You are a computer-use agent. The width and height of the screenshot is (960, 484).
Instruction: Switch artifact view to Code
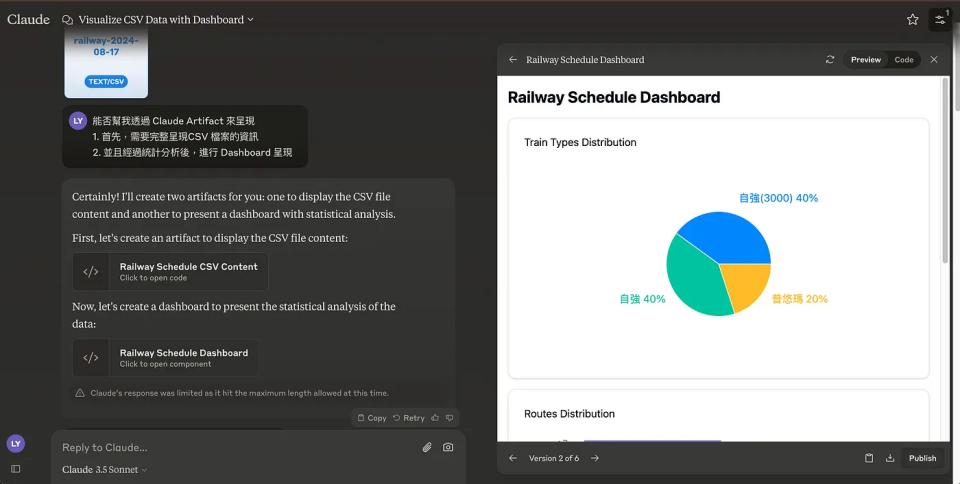point(904,60)
